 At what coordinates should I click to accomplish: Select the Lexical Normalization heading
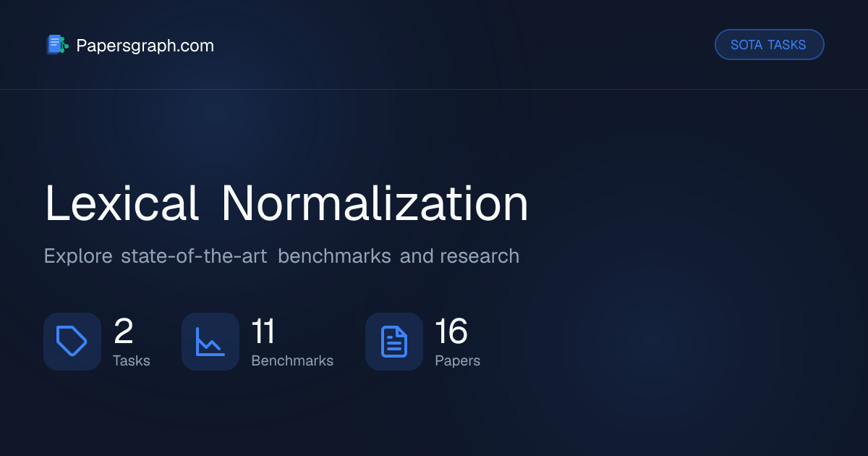point(286,204)
